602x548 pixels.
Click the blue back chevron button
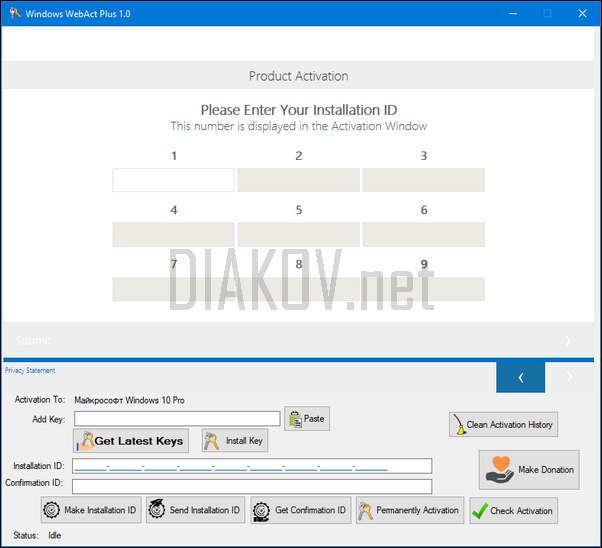click(x=520, y=377)
